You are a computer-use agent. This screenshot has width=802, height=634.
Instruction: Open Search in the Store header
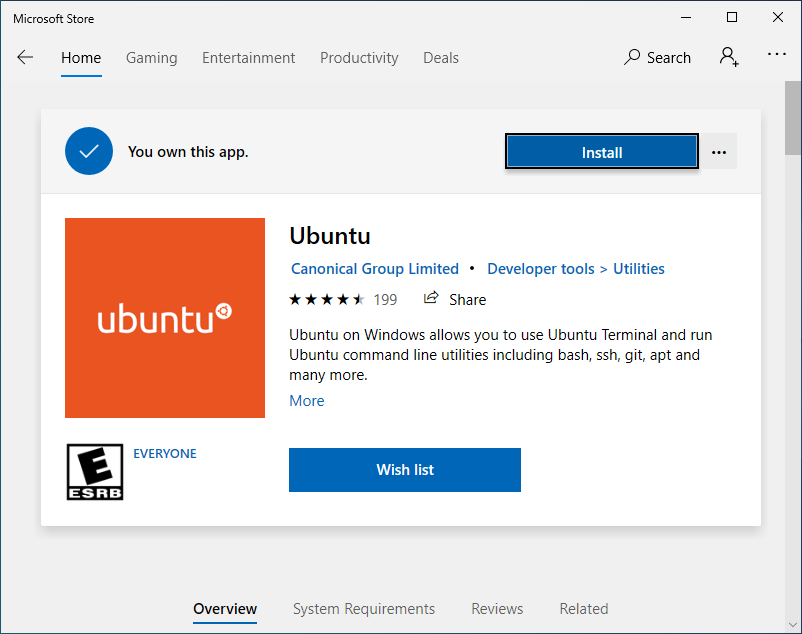point(657,57)
